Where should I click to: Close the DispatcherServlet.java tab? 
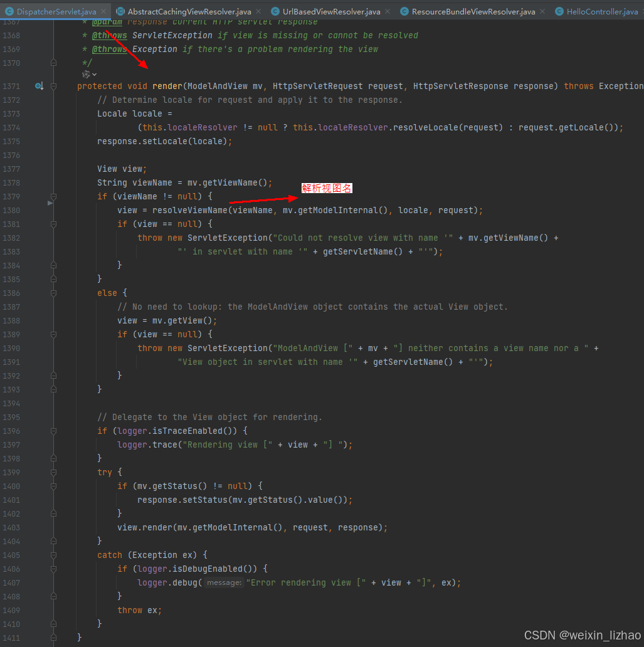(x=103, y=11)
